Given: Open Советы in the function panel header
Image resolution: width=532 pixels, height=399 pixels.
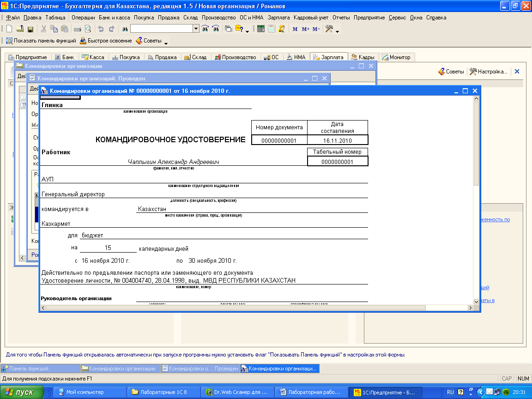Looking at the screenshot, I should tap(451, 72).
